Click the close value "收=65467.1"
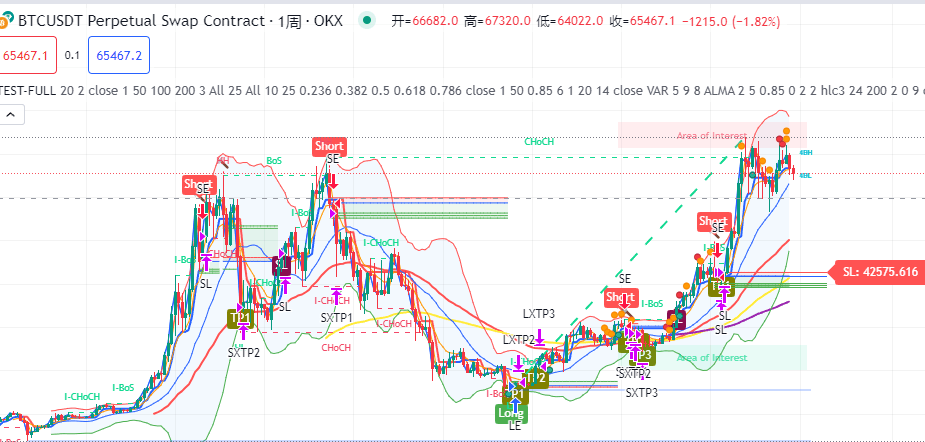Screen dimensions: 925x442 pyautogui.click(x=643, y=22)
